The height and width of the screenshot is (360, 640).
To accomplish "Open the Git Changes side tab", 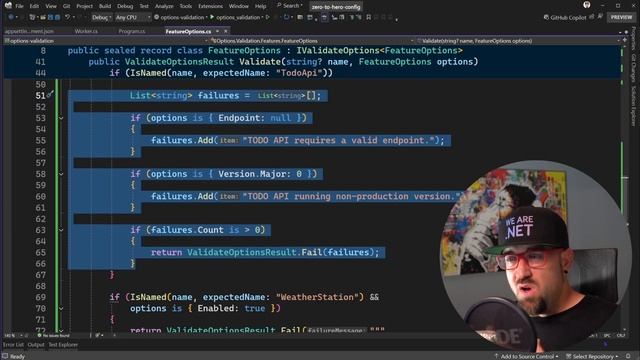I will 634,68.
